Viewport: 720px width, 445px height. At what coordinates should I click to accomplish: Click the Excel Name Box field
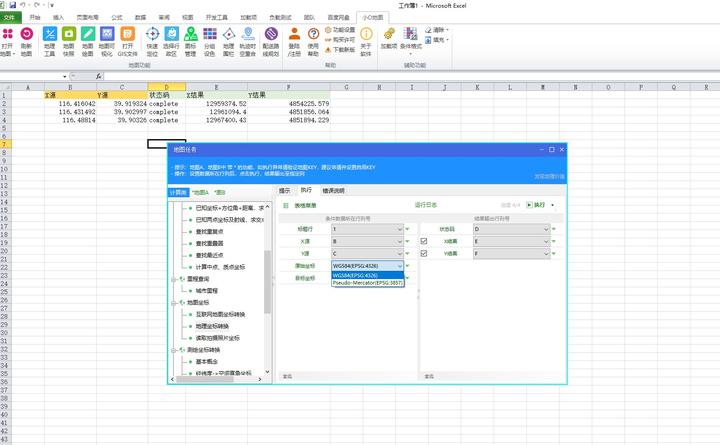[33, 76]
